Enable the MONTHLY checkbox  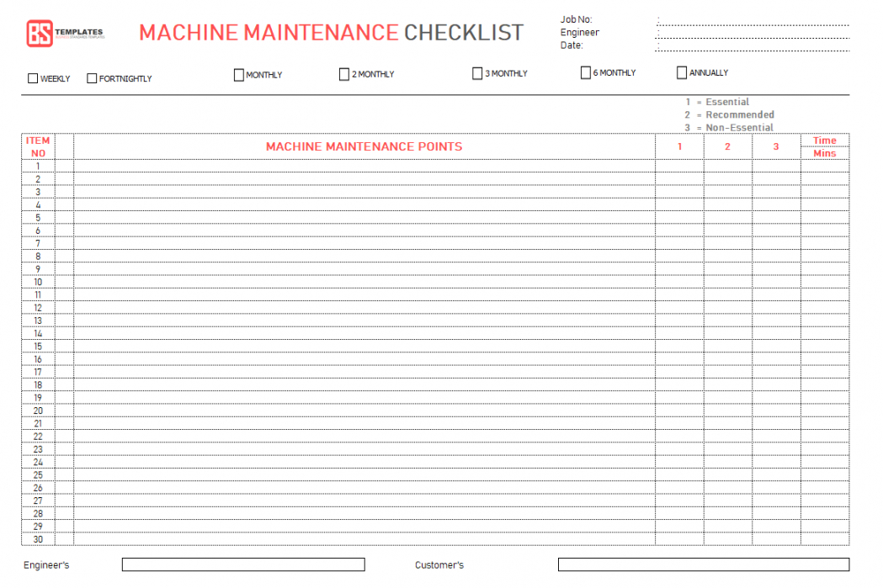(239, 75)
